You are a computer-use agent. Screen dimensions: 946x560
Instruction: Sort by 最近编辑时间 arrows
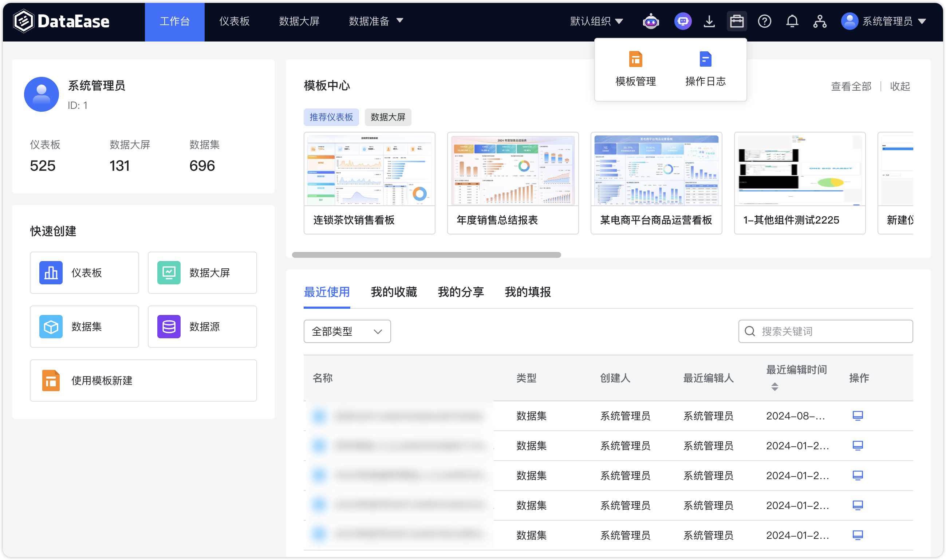coord(774,386)
